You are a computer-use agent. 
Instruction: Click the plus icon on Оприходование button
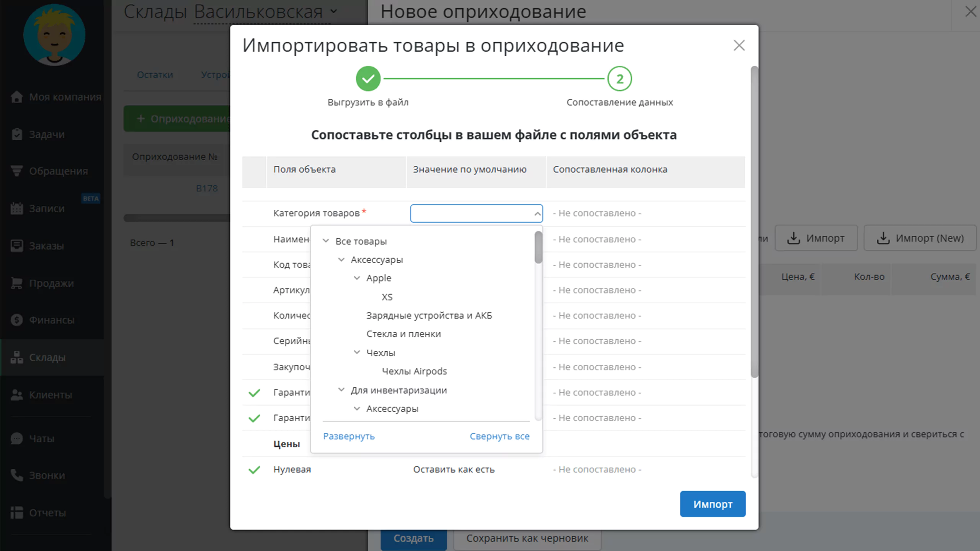(x=141, y=119)
